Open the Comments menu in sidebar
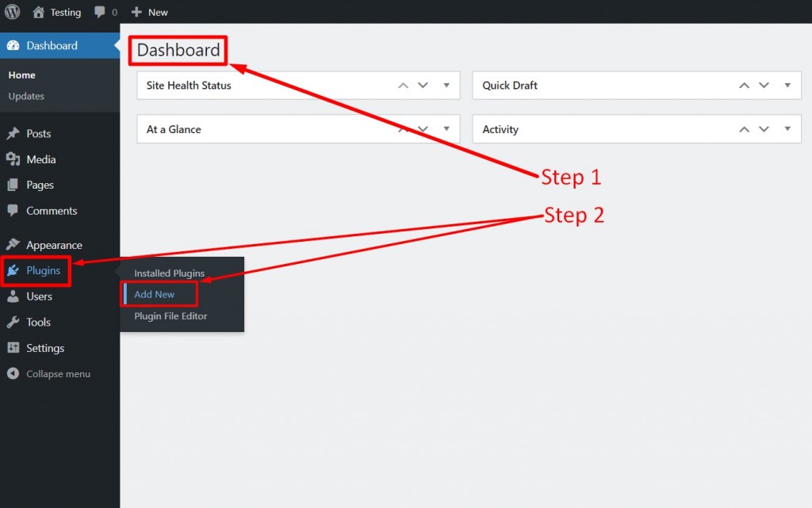812x508 pixels. [x=52, y=211]
